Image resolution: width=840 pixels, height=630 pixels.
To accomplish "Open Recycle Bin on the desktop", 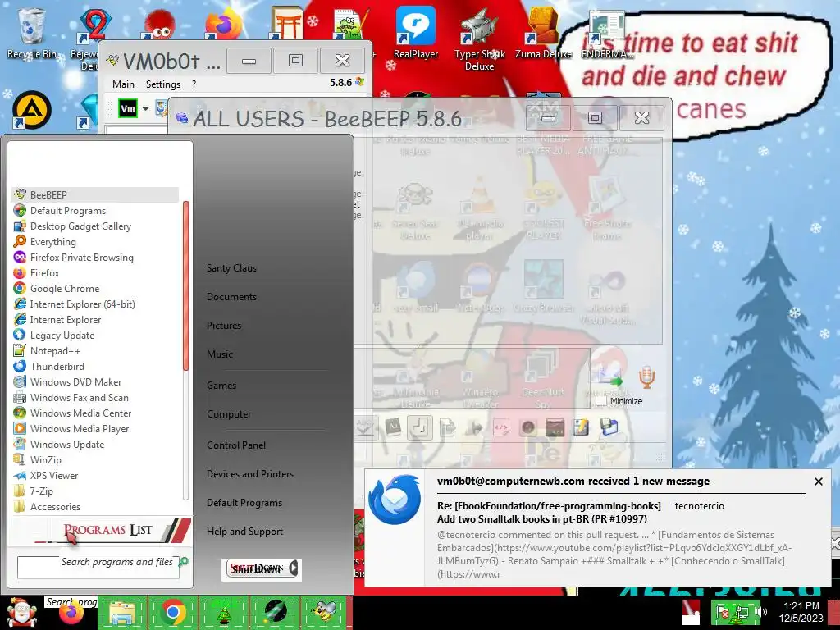I will [32, 33].
